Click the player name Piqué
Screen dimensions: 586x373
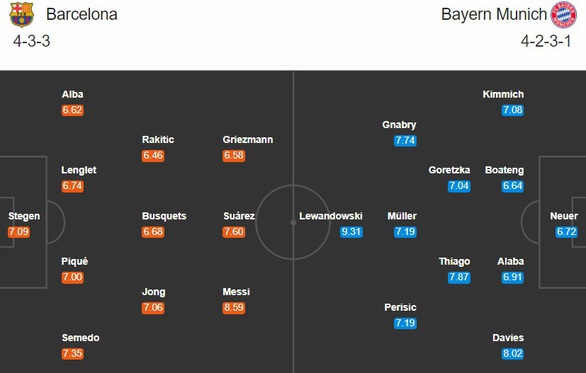(x=75, y=261)
